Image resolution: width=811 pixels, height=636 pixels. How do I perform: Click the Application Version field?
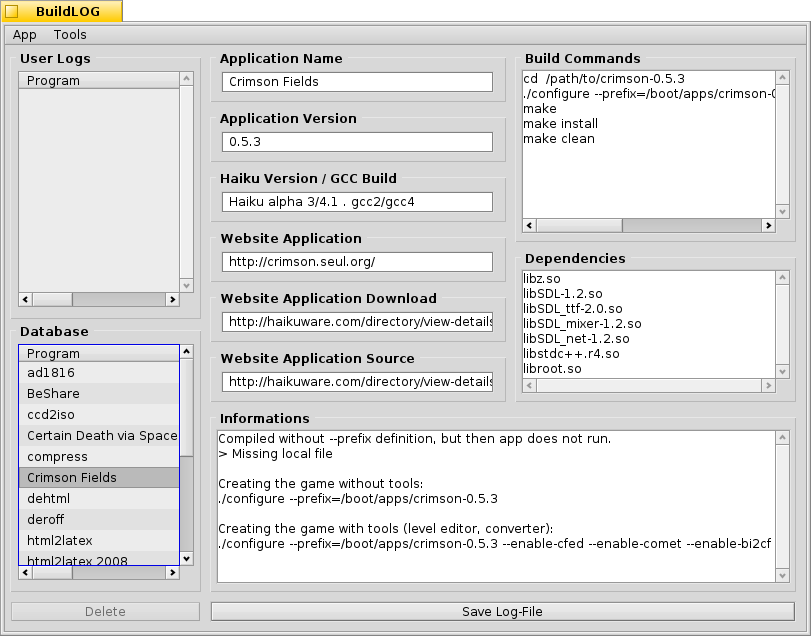click(357, 142)
